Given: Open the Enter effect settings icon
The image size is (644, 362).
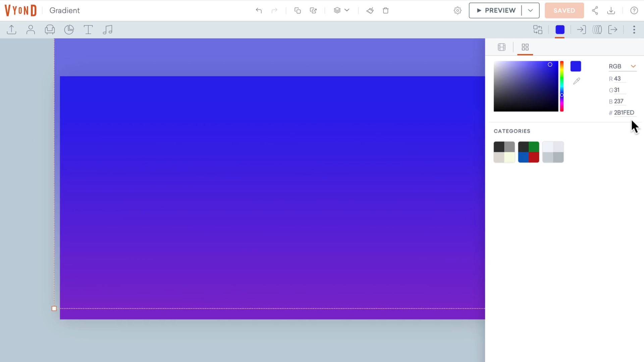Looking at the screenshot, I should click(581, 30).
